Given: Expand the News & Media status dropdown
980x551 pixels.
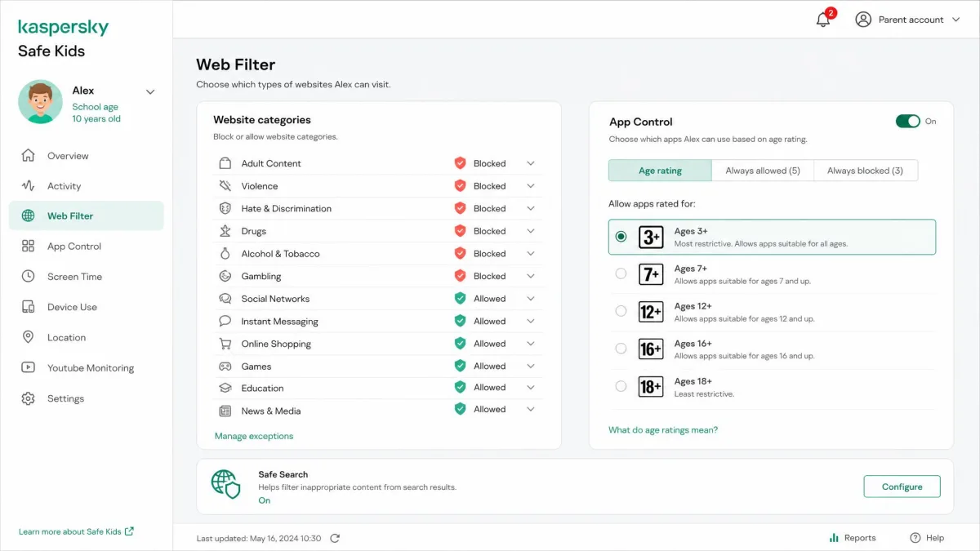Looking at the screenshot, I should coord(531,409).
